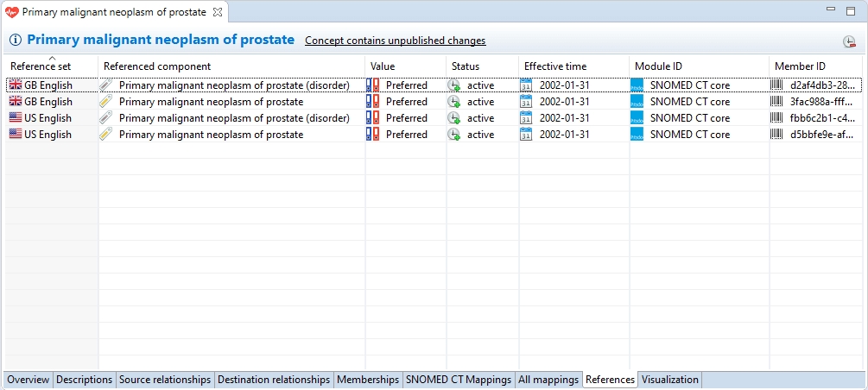This screenshot has width=868, height=390.
Task: Click the US flag icon in last row
Action: [x=16, y=135]
